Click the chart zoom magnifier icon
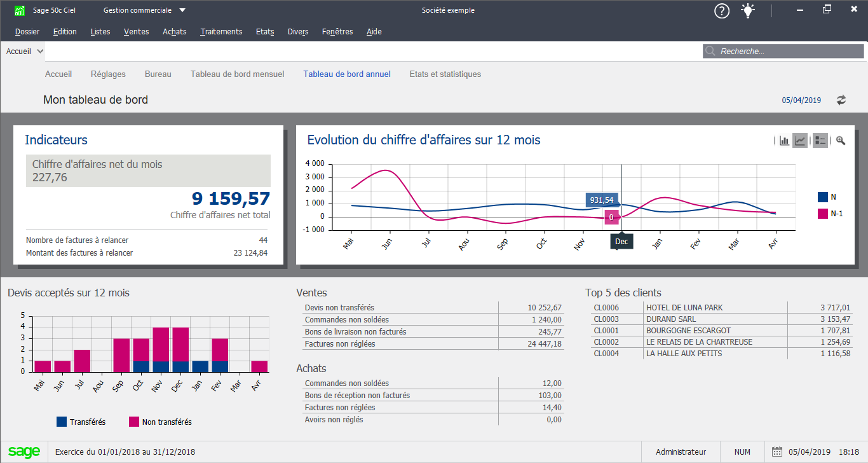The image size is (868, 463). pyautogui.click(x=841, y=141)
